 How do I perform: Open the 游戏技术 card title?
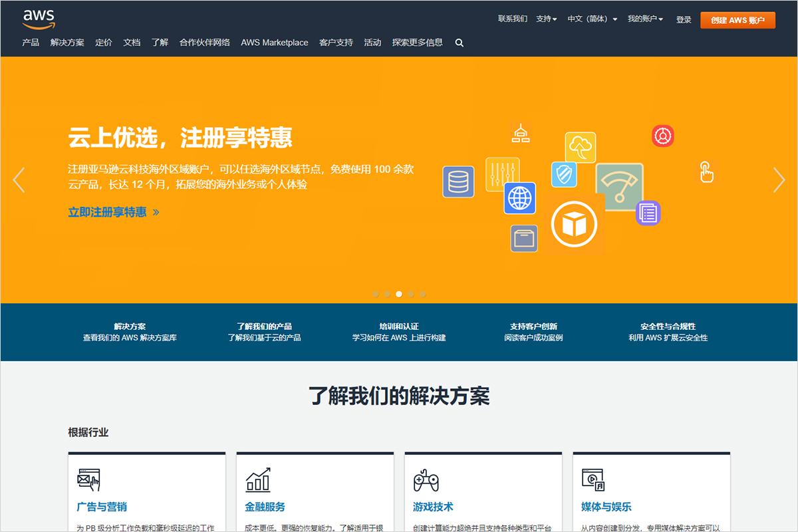[433, 507]
